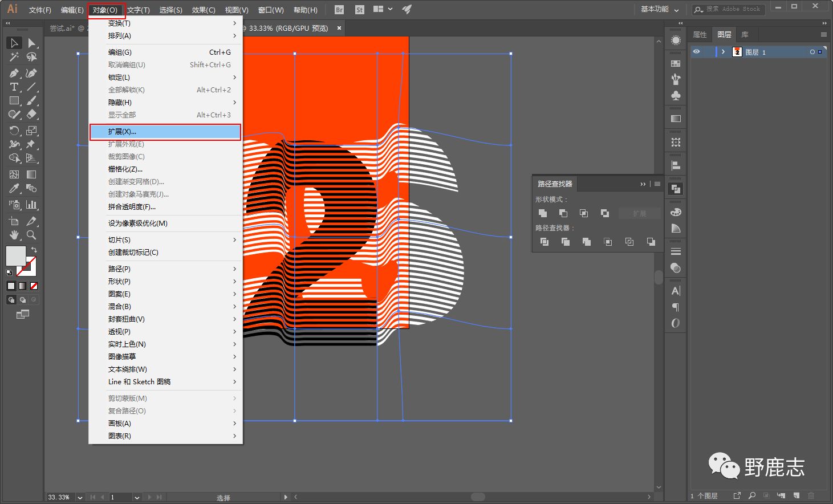Select the Magic Wand tool
Image resolution: width=833 pixels, height=504 pixels.
point(14,57)
